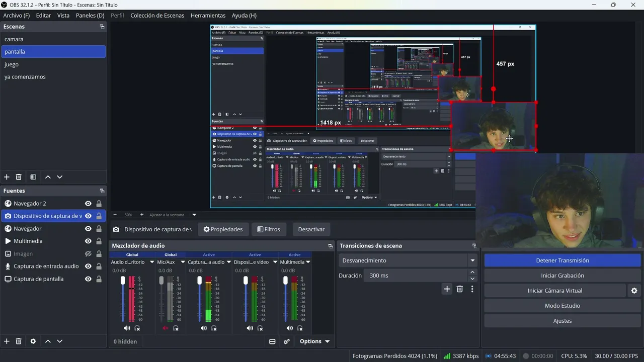Viewport: 644px width, 362px height.
Task: Open source properties gear in Fuentes toolbar
Action: (33, 341)
